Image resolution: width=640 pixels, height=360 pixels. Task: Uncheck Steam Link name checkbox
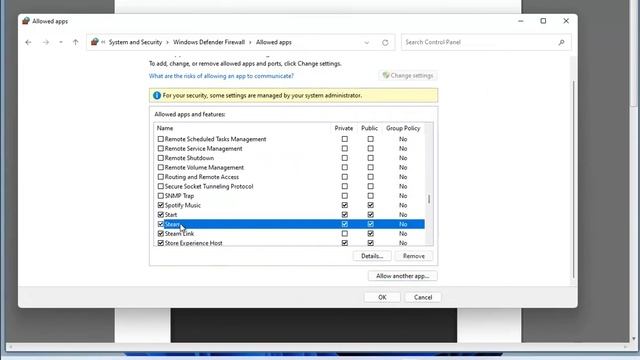(161, 233)
